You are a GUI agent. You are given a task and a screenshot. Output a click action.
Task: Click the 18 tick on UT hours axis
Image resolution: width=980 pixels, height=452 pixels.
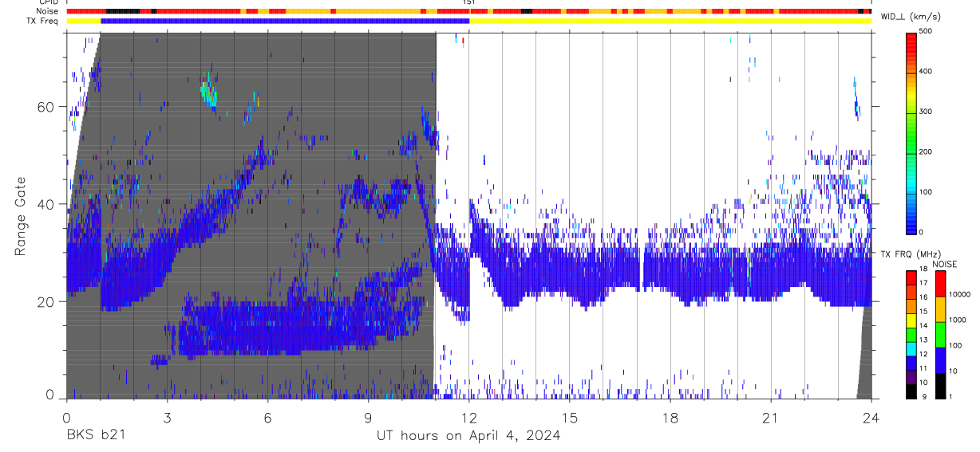pos(670,418)
